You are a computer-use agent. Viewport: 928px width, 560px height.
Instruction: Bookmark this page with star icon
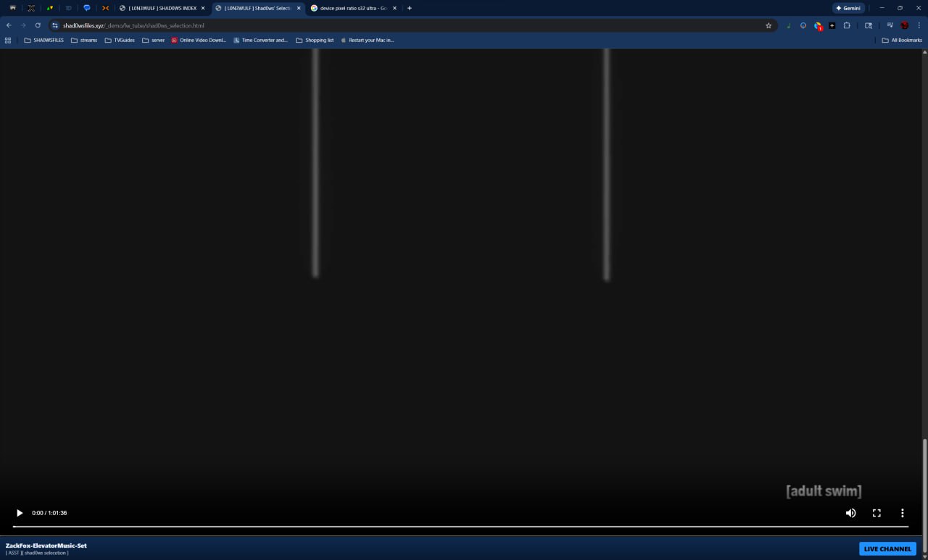[x=768, y=25]
